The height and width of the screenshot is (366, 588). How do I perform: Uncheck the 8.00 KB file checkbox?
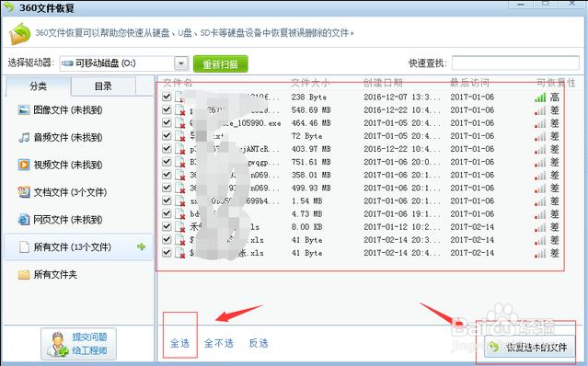167,226
